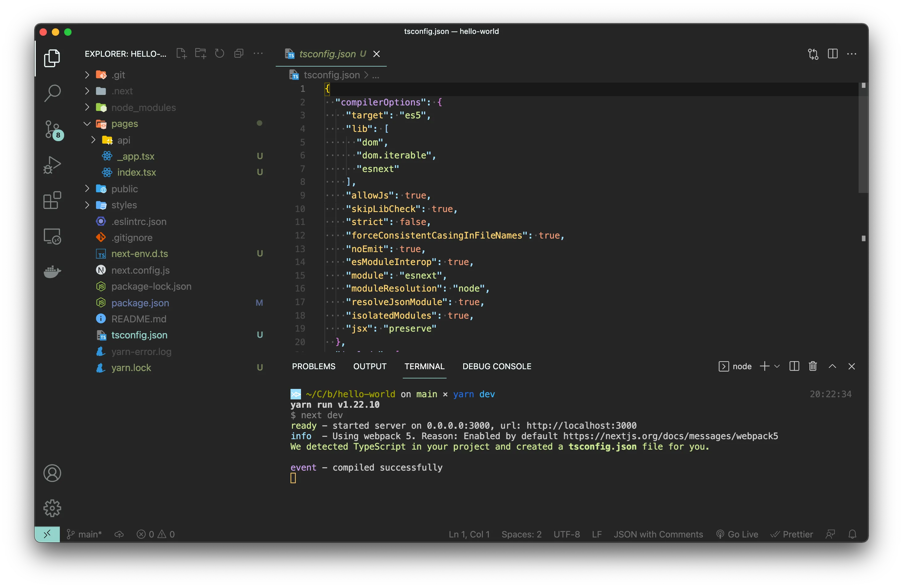Viewport: 903px width, 588px height.
Task: Refresh the explorer file tree
Action: 219,53
